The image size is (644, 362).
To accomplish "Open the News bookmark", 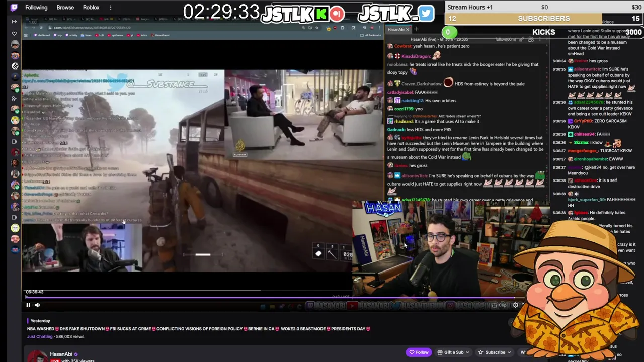I will click(x=87, y=35).
